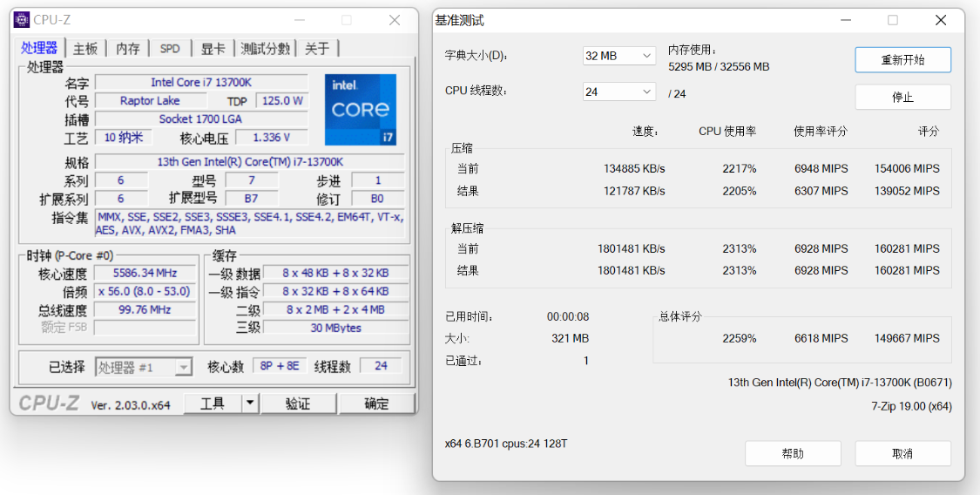Click the Socket 1700 LGA field

pos(201,119)
